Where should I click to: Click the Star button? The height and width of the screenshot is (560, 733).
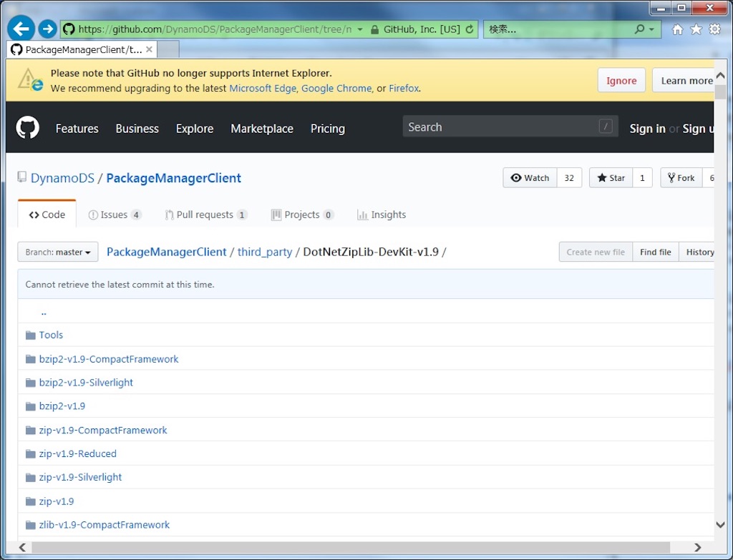tap(611, 177)
